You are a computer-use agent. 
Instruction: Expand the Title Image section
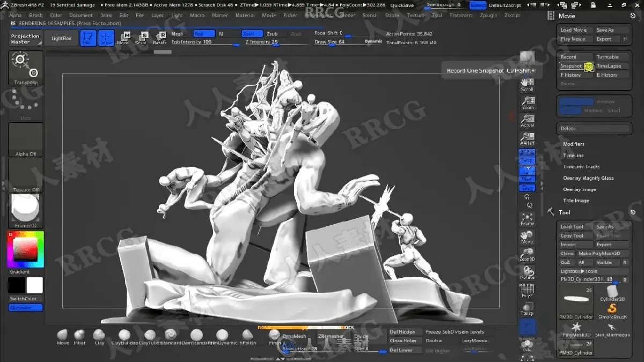[576, 201]
